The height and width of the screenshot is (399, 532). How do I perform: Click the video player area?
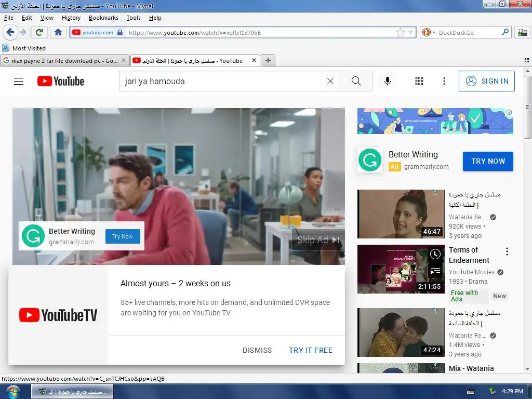pos(179,187)
